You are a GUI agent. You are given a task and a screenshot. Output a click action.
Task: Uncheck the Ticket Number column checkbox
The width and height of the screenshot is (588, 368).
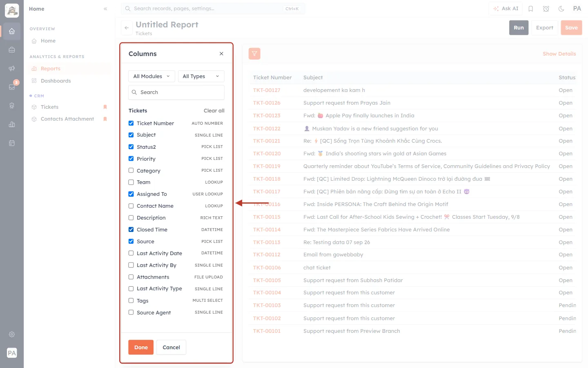131,123
